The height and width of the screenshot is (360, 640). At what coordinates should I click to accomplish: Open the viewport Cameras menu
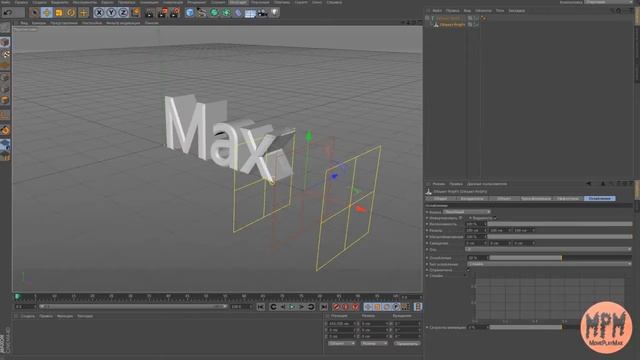(39, 23)
